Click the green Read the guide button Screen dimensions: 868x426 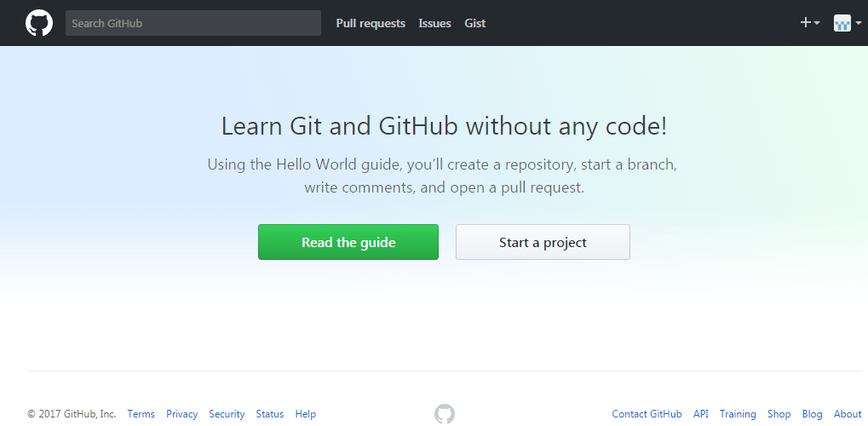pyautogui.click(x=348, y=242)
